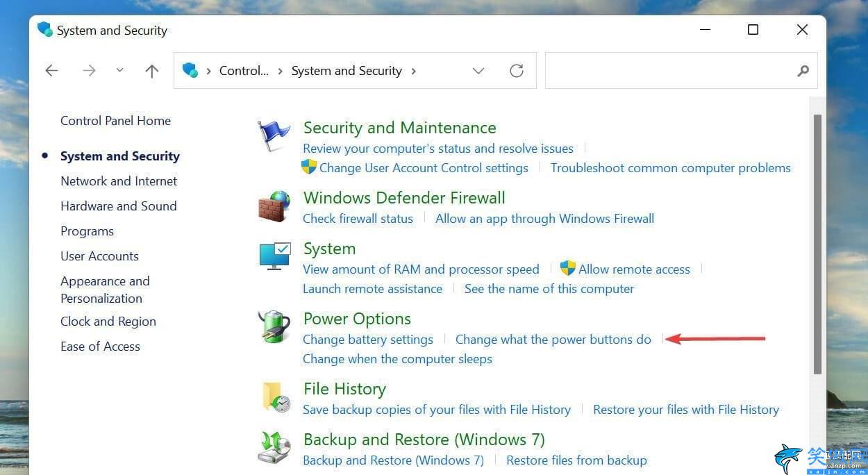Open the System heading link
This screenshot has width=868, height=475.
(329, 249)
